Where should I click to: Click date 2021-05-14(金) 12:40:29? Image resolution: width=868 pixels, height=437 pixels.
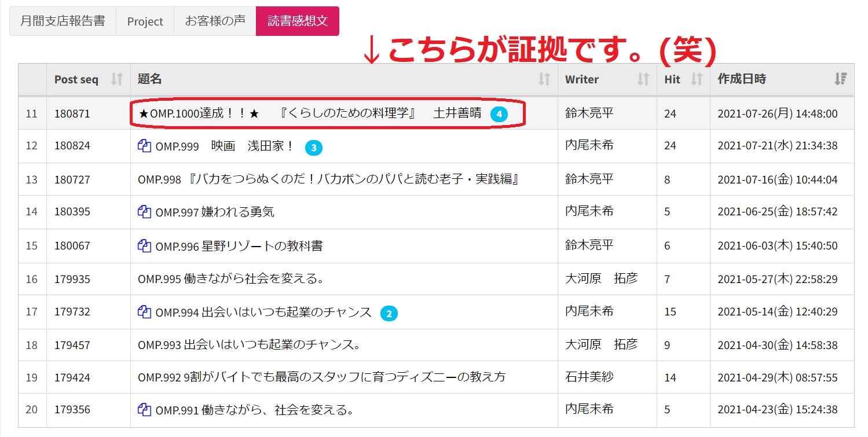tap(778, 313)
